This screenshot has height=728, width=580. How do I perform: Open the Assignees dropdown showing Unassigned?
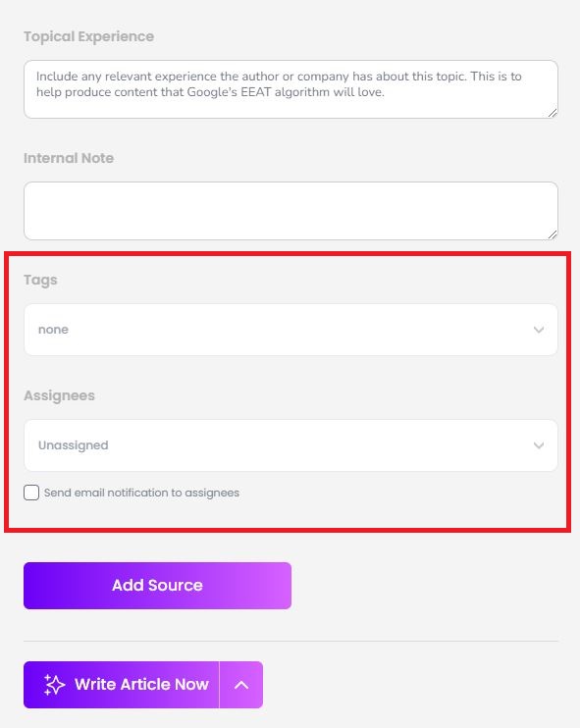pyautogui.click(x=290, y=445)
